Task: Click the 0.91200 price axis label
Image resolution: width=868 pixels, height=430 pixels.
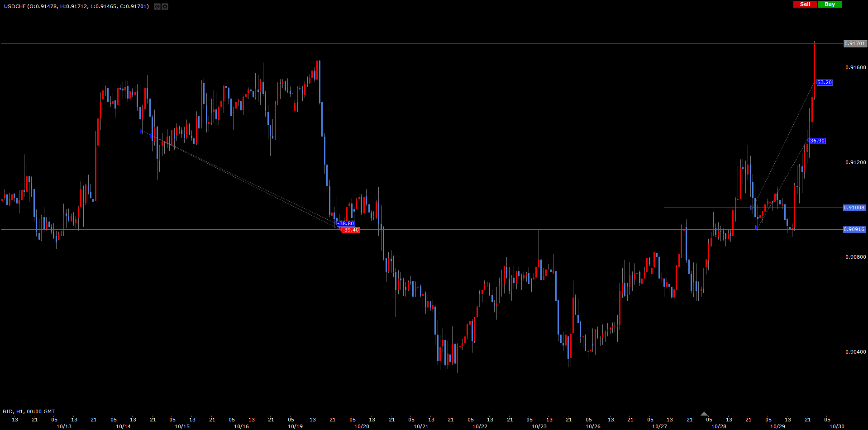Action: click(x=855, y=162)
